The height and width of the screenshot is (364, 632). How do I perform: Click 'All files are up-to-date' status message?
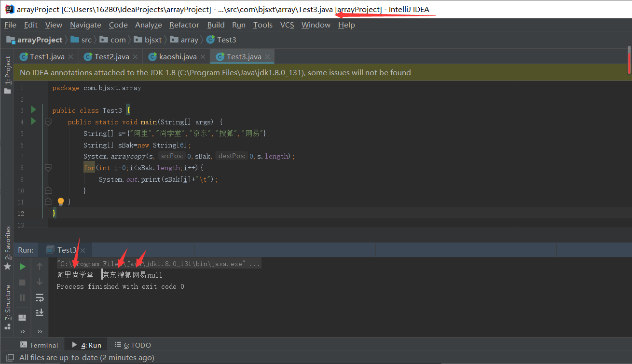click(x=87, y=358)
